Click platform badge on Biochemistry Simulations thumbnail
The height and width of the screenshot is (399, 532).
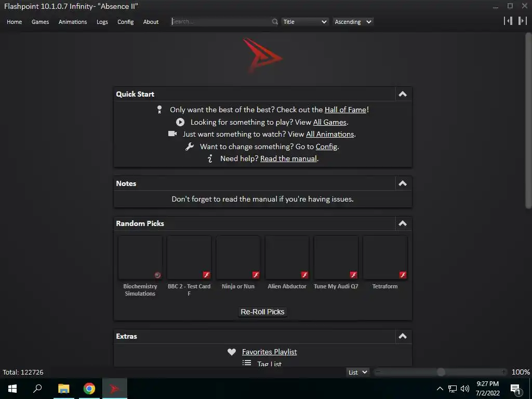[157, 275]
